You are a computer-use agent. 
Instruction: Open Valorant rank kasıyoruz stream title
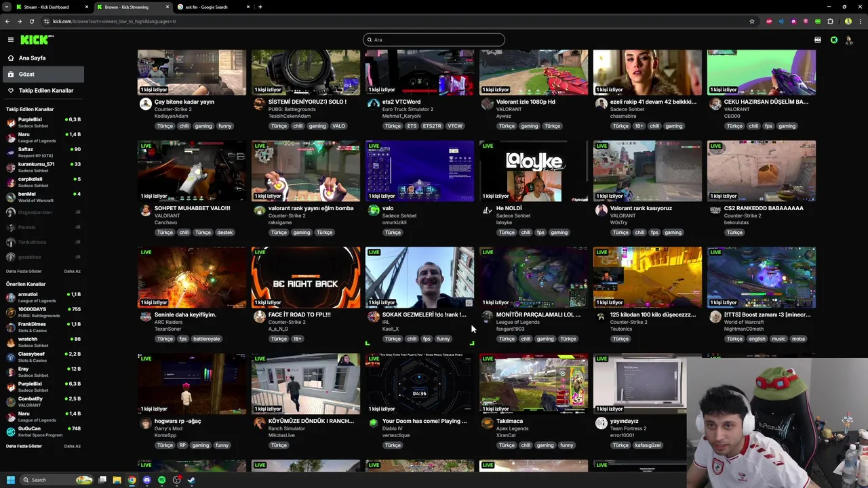pos(641,208)
